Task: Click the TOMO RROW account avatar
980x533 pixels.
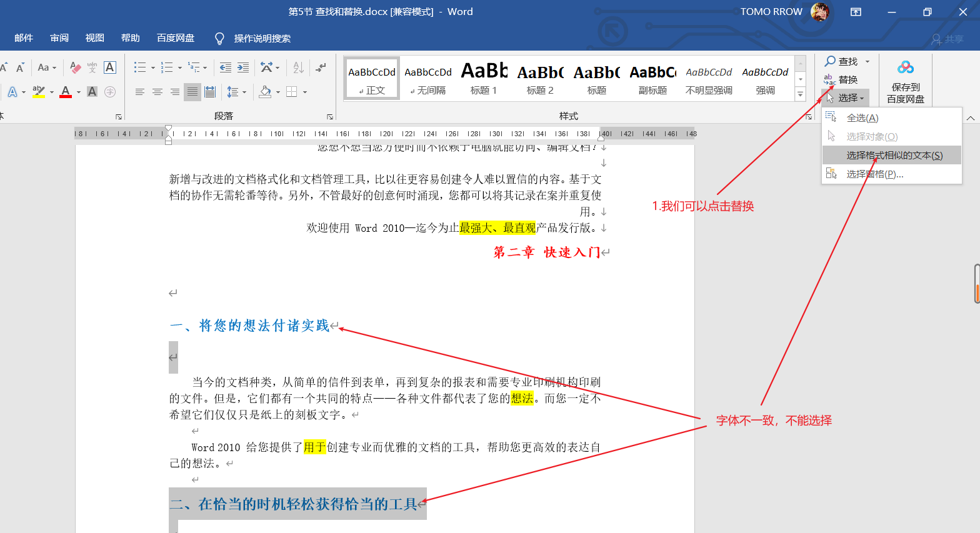Action: [x=819, y=12]
